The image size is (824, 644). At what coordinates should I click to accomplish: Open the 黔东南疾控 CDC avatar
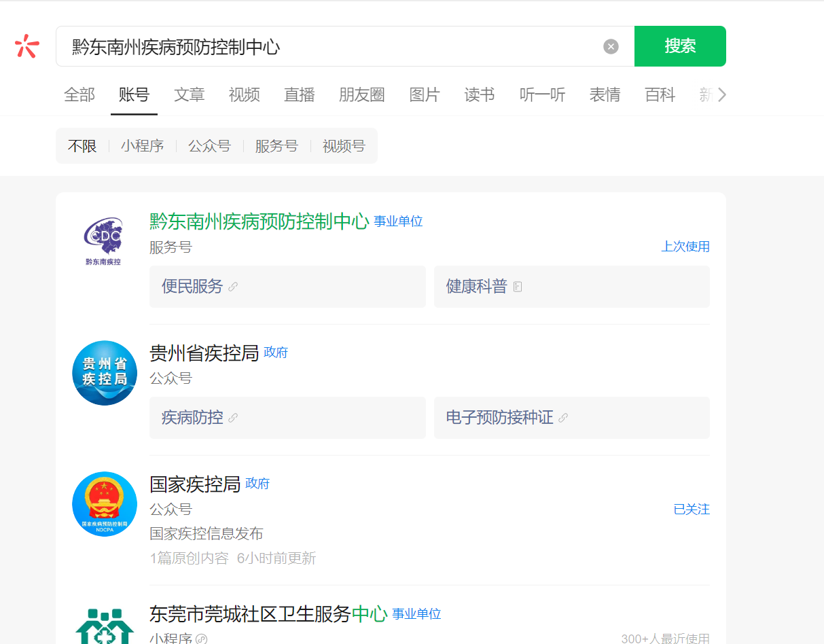[x=104, y=241]
